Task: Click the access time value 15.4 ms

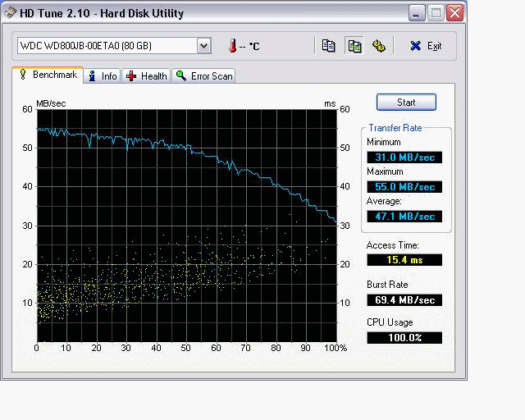Action: coord(404,259)
